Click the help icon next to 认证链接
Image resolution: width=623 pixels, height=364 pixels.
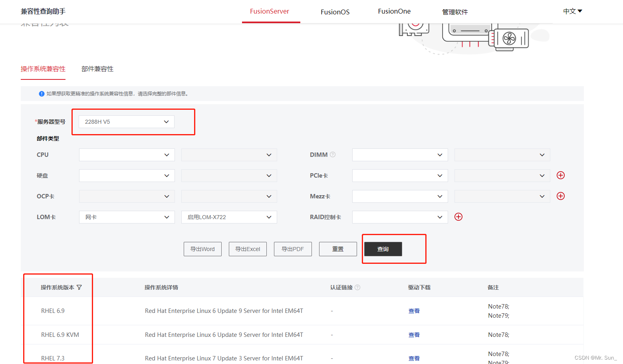tap(357, 287)
